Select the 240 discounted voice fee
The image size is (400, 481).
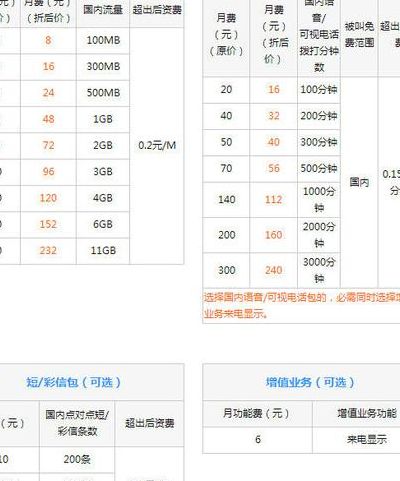pos(273,270)
